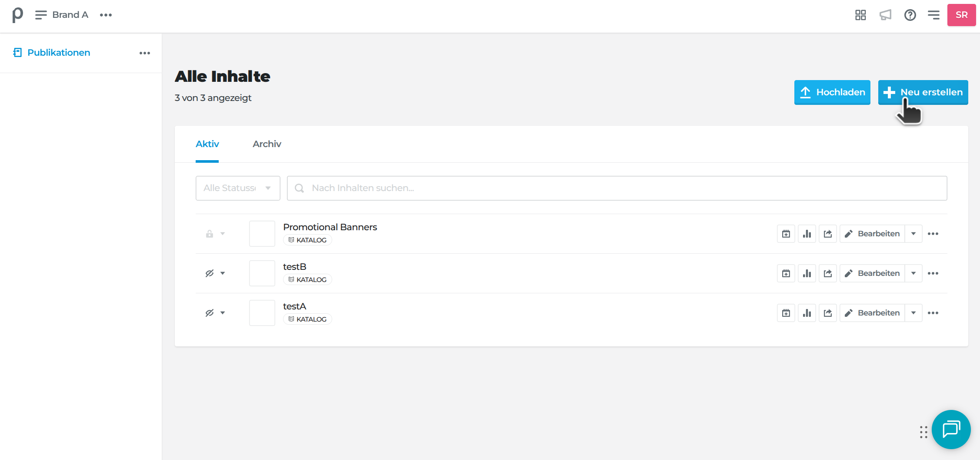Open the chat support bubble
Image resolution: width=980 pixels, height=460 pixels.
[951, 430]
